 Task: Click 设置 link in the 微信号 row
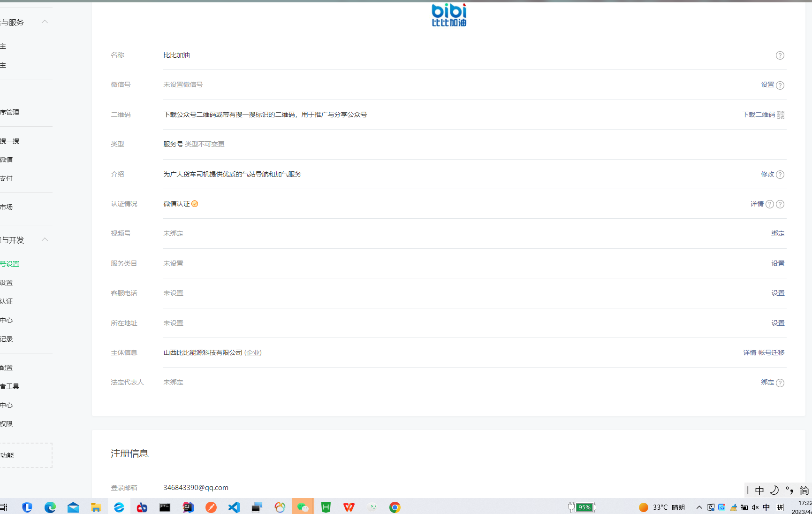[767, 84]
